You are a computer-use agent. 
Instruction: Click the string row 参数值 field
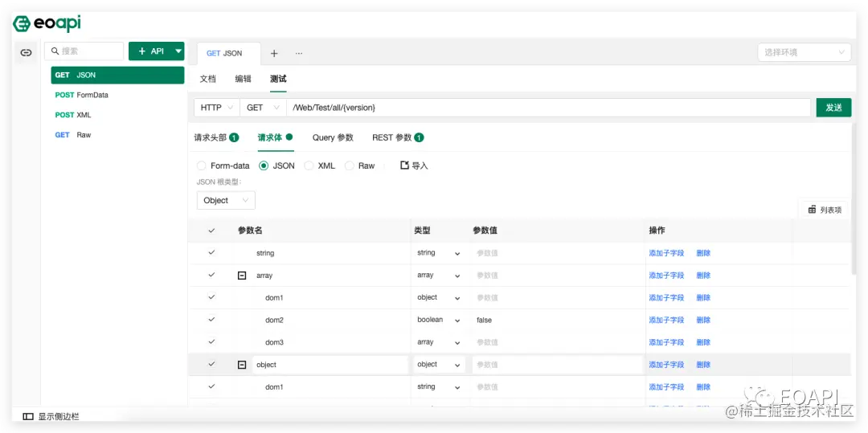(x=557, y=253)
